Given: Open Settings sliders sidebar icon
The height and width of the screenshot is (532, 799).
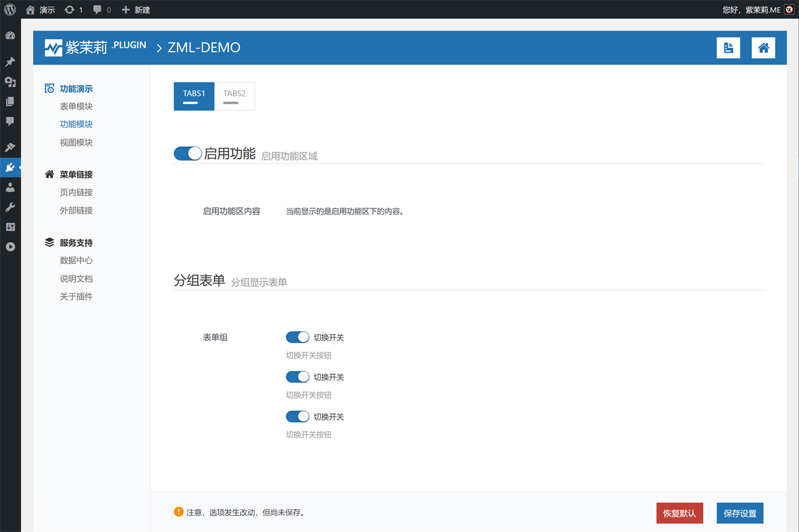Looking at the screenshot, I should point(10,227).
